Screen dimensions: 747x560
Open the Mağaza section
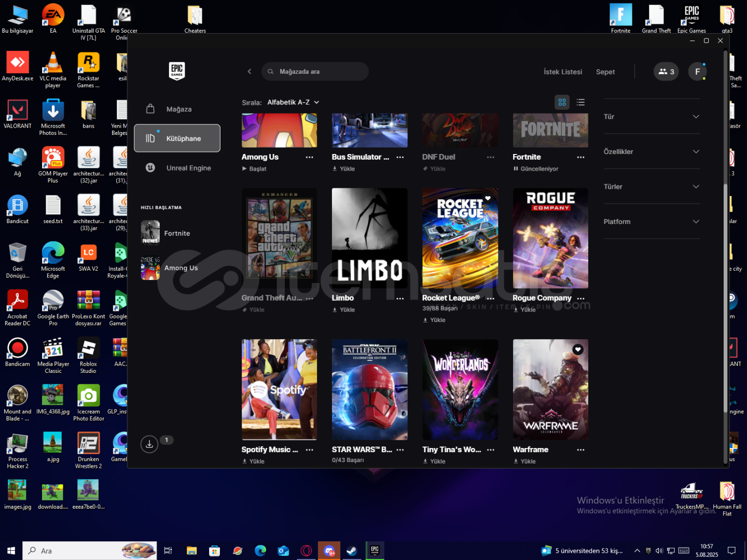pyautogui.click(x=177, y=109)
